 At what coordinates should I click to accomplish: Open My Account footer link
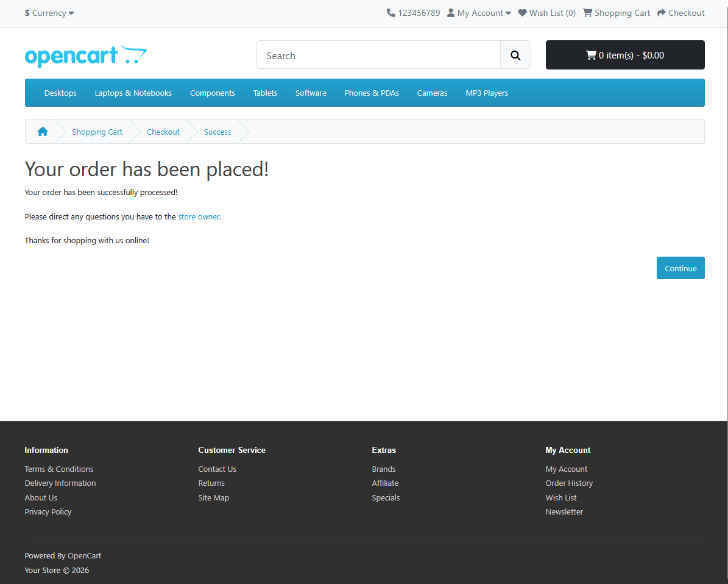(x=566, y=469)
